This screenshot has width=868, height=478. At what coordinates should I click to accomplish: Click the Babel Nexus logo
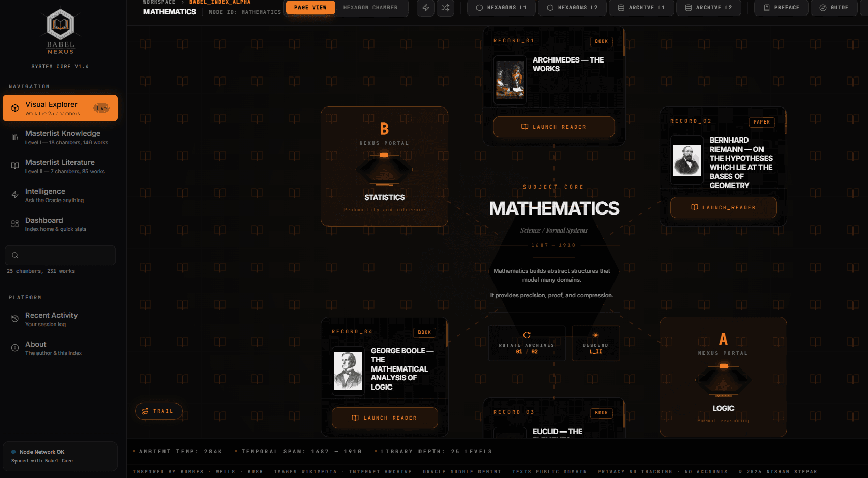[x=61, y=32]
